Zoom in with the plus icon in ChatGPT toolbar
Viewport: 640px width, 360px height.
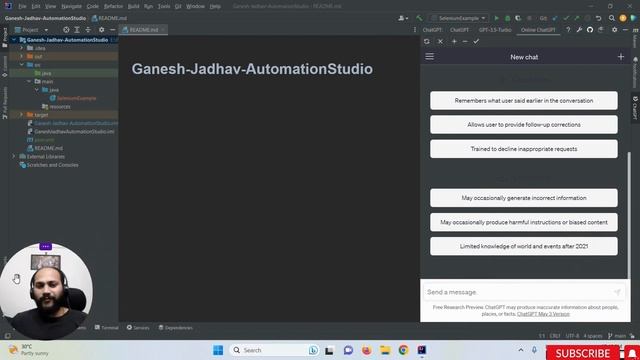pyautogui.click(x=454, y=41)
